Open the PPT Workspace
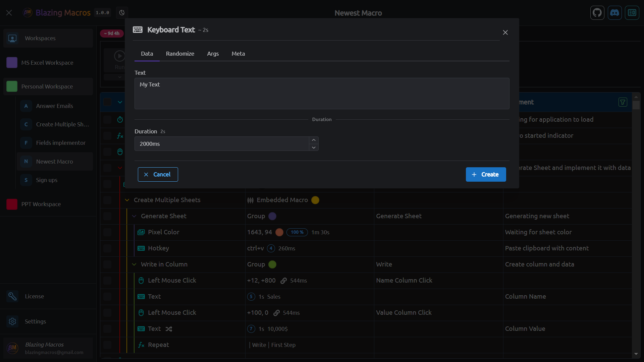 (48, 204)
